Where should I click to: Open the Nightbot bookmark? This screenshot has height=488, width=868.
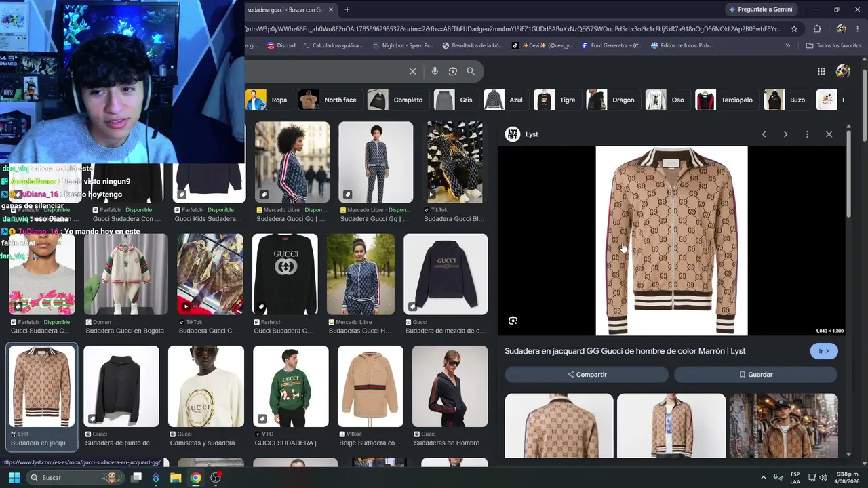tap(403, 45)
